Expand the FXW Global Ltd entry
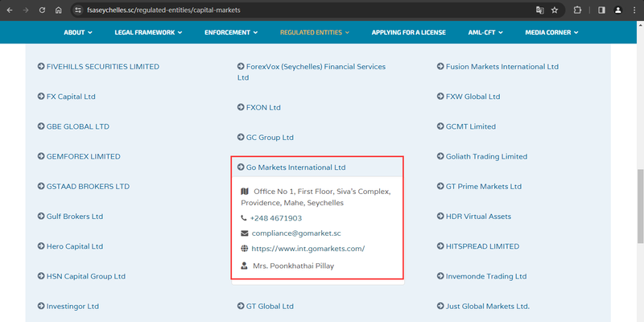The image size is (644, 322). click(469, 97)
